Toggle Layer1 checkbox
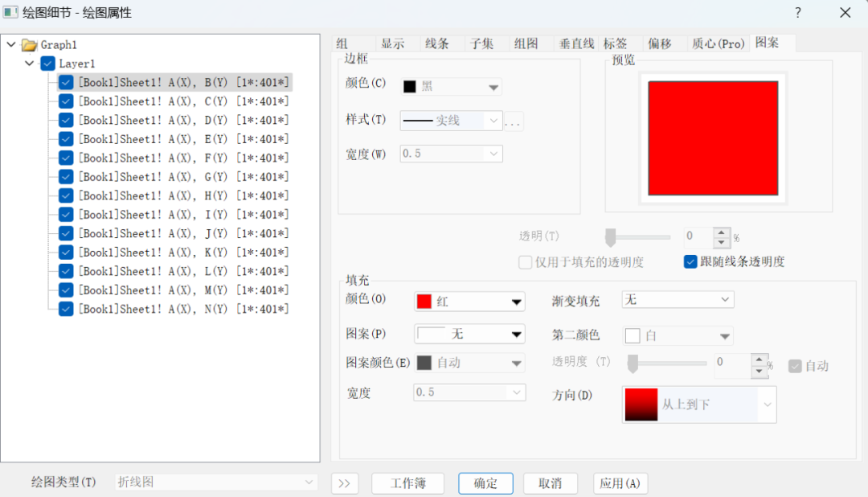Viewport: 868px width, 497px height. (x=47, y=64)
